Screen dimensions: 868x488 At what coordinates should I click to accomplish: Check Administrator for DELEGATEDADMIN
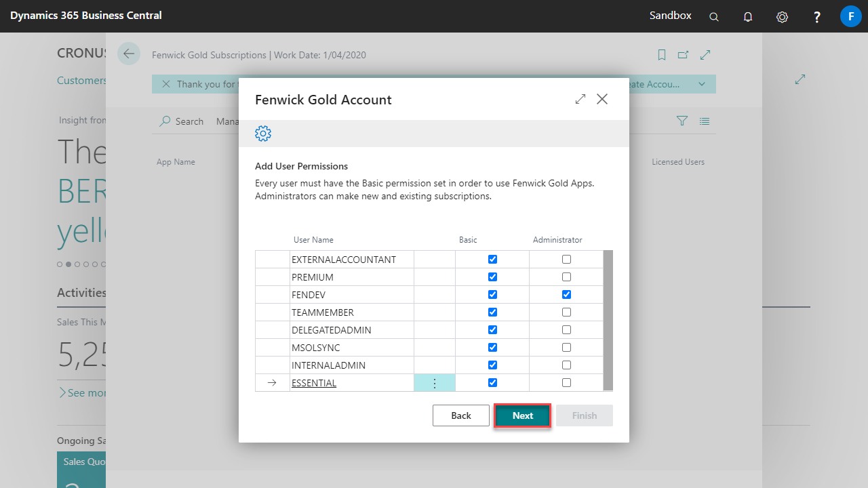(566, 329)
